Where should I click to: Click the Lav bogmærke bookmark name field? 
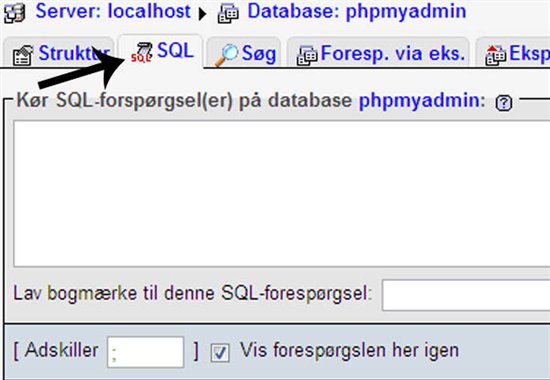466,295
